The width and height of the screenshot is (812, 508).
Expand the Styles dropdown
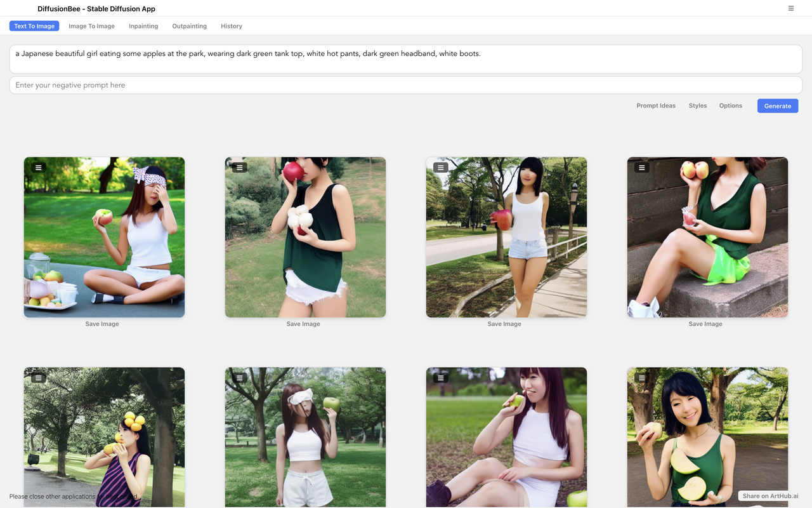tap(698, 105)
